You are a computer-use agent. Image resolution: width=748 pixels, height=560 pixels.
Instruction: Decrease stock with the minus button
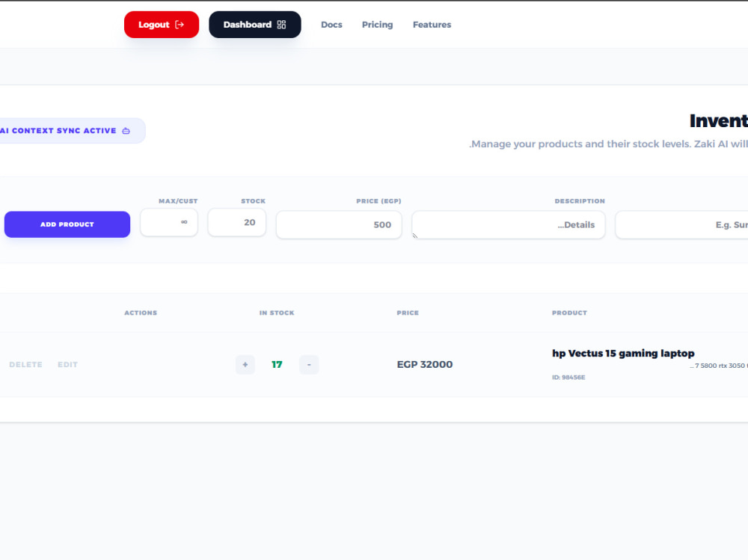[x=309, y=365]
